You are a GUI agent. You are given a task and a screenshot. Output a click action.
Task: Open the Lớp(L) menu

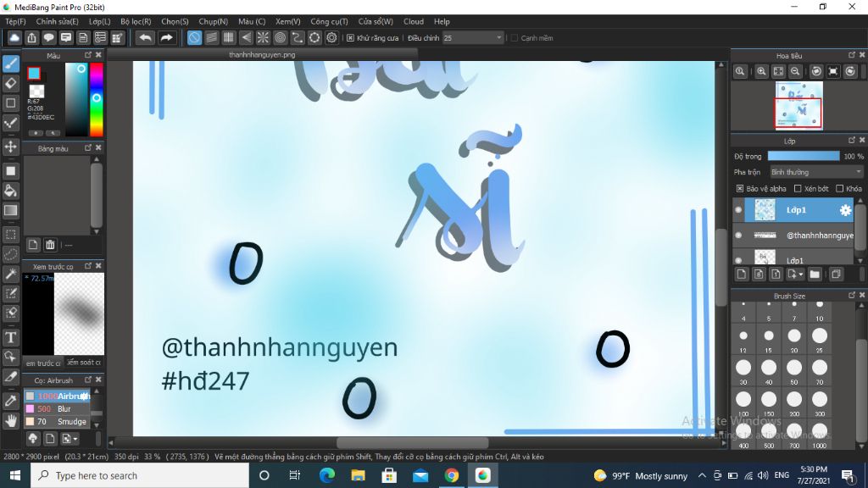pos(100,21)
